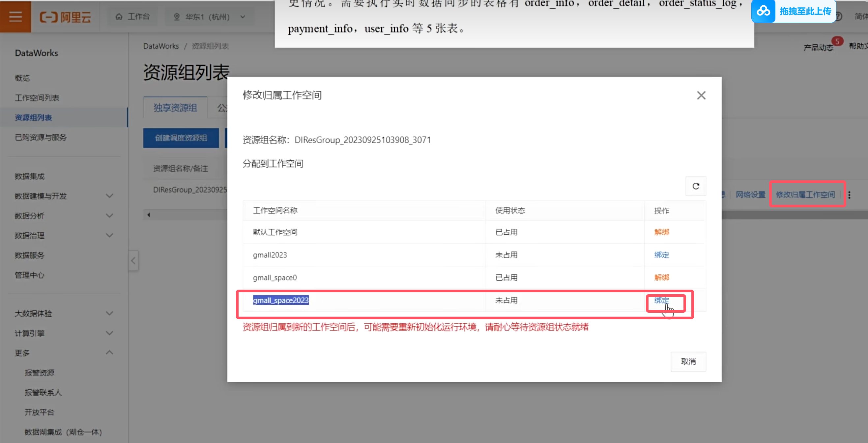Click the Aliyun logo

(65, 17)
